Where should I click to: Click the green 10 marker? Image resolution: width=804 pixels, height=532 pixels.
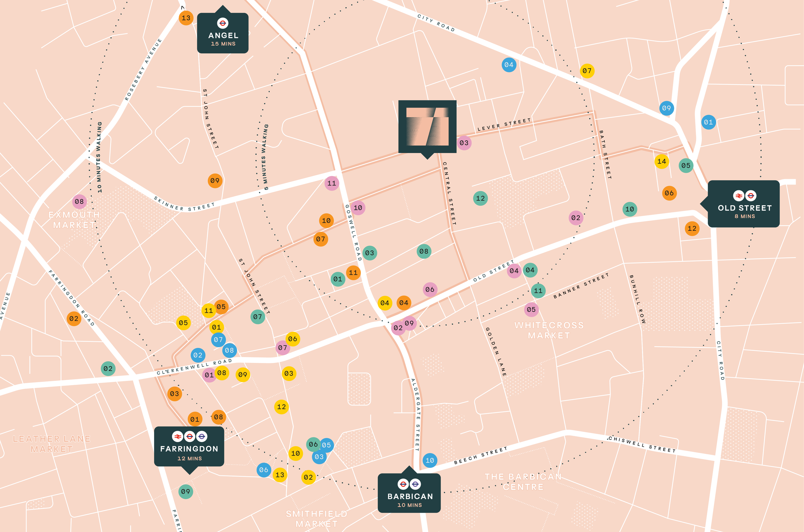630,209
